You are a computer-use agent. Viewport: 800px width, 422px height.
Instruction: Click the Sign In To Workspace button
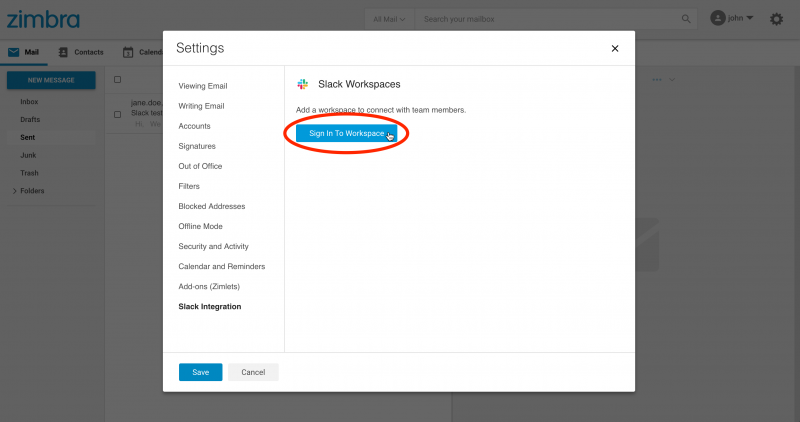click(x=346, y=133)
